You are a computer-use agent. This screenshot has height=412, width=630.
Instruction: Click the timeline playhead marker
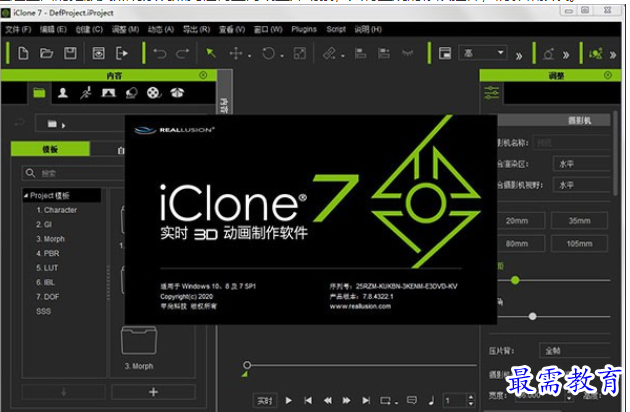pyautogui.click(x=247, y=365)
